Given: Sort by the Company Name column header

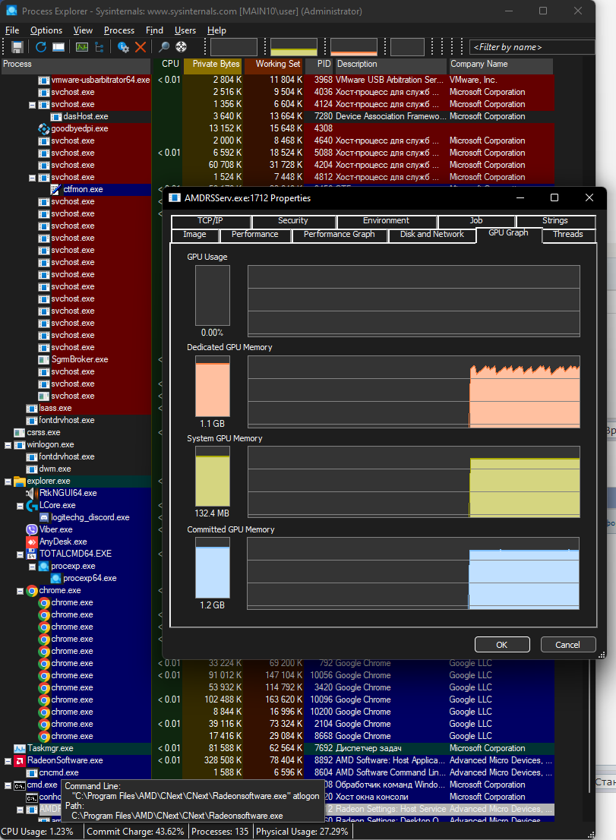Looking at the screenshot, I should [x=501, y=65].
